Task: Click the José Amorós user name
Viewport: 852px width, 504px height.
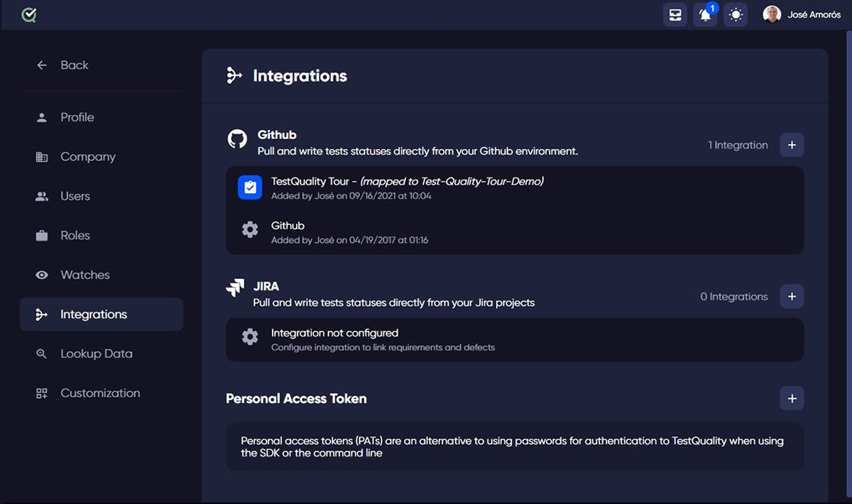Action: 814,15
